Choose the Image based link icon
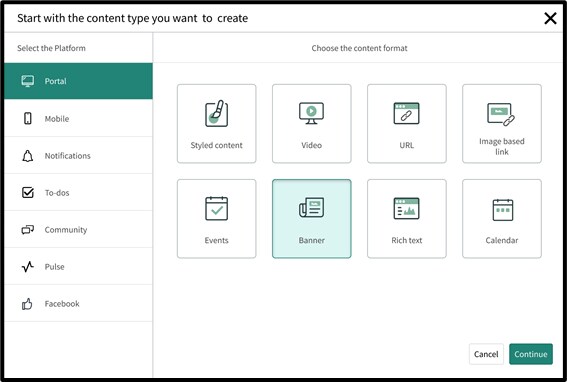The image size is (567, 382). tap(501, 114)
